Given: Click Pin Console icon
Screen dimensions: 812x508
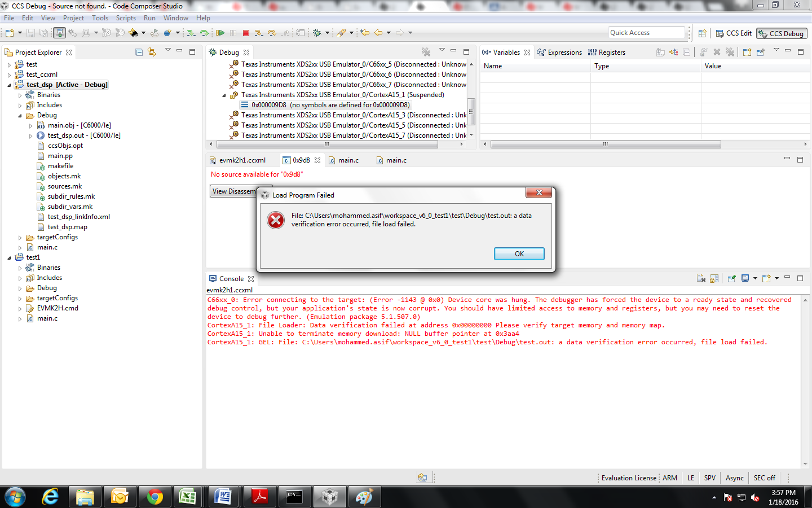Looking at the screenshot, I should [731, 278].
